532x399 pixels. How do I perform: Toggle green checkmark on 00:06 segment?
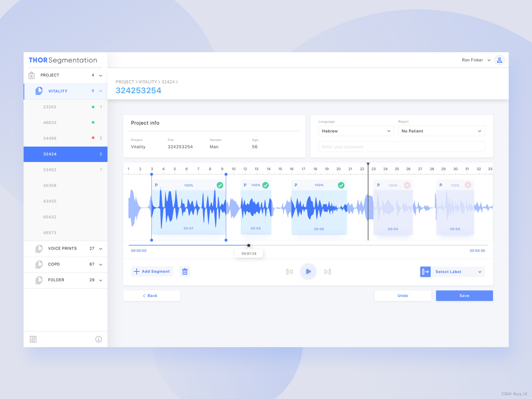pos(341,185)
